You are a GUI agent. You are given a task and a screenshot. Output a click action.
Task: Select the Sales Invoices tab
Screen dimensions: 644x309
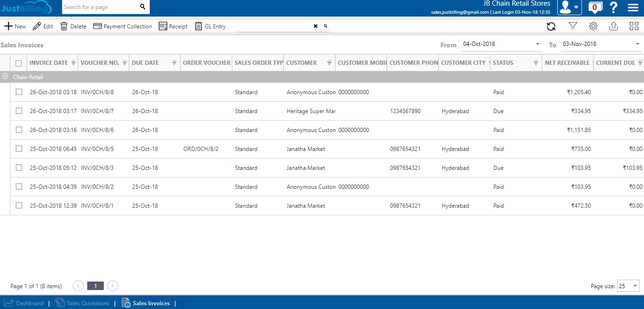[x=146, y=303]
